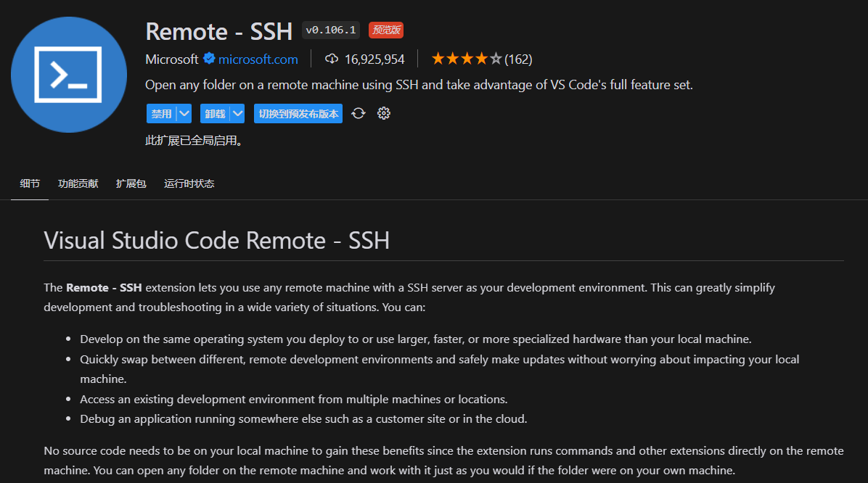Open the 扩展包 tab
The image size is (868, 483).
(x=131, y=183)
